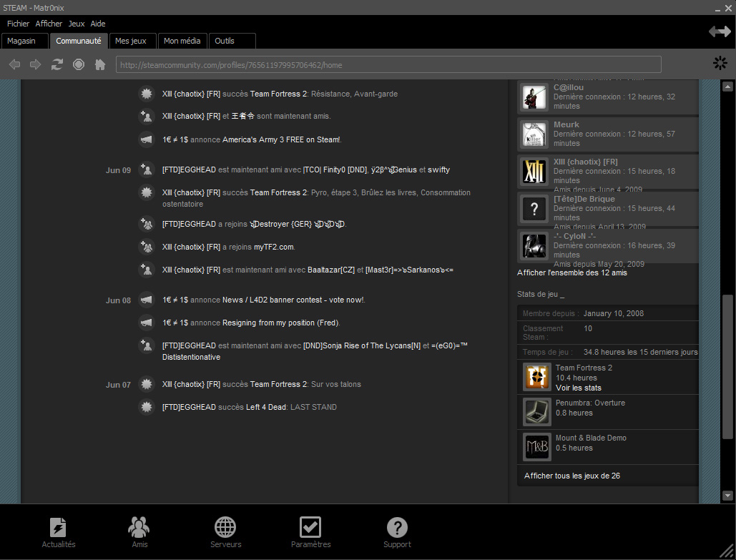Open Meurk friend name link

(566, 124)
